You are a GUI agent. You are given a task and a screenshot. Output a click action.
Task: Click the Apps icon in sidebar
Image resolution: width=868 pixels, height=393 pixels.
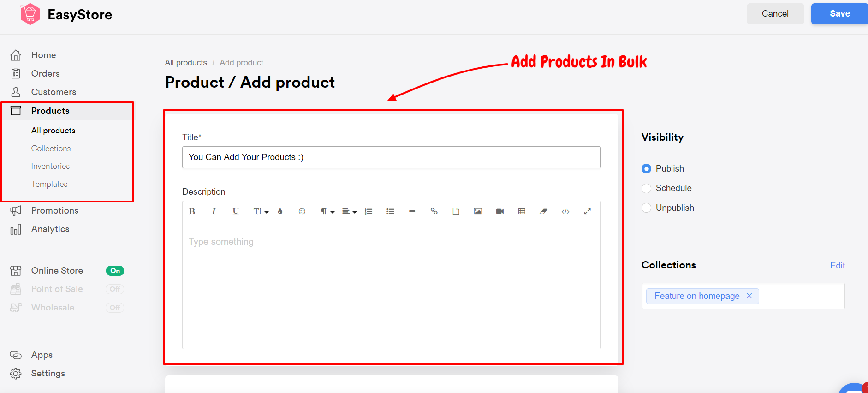(x=16, y=355)
